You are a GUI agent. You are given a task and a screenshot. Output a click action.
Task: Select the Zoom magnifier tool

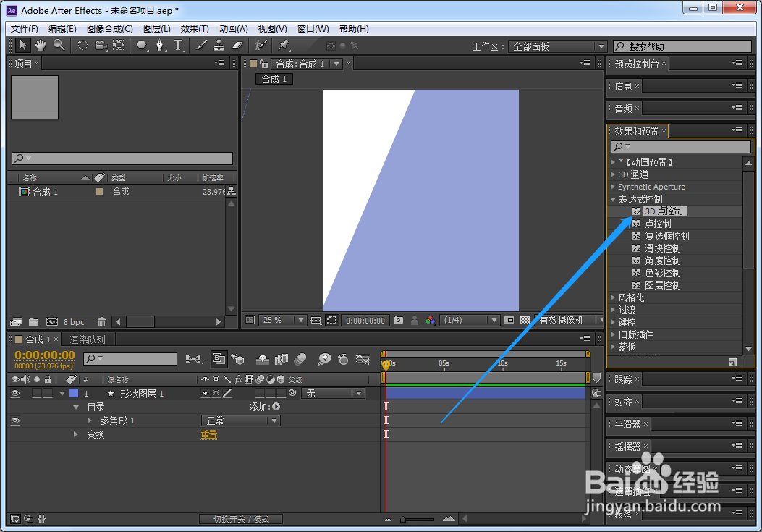point(59,46)
